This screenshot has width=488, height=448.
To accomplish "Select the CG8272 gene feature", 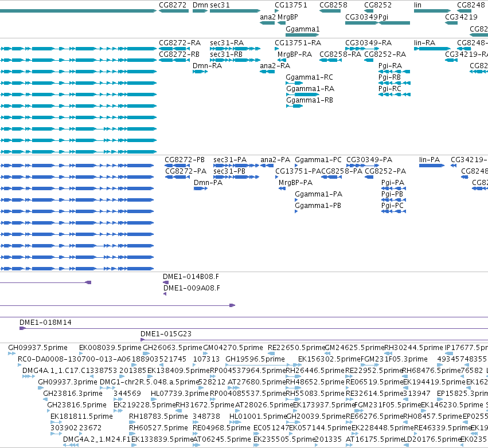I will pyautogui.click(x=174, y=11).
